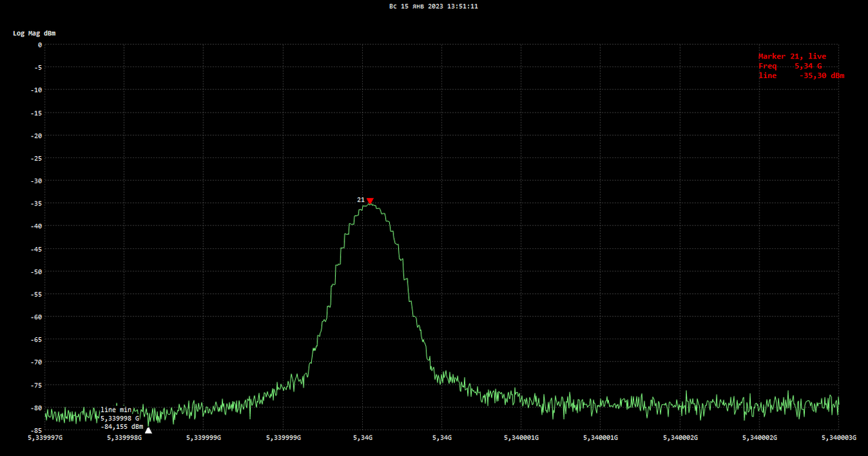Click the "-55" y-axis label
Viewport: 868px width, 456px height.
click(x=36, y=294)
